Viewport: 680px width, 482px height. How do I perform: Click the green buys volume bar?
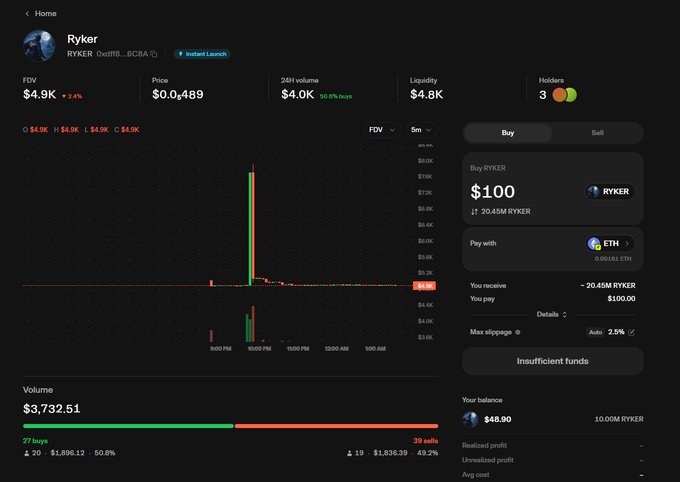pos(128,426)
